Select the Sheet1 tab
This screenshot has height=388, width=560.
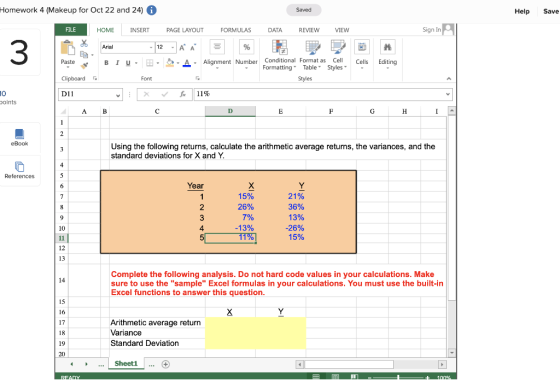pyautogui.click(x=126, y=364)
